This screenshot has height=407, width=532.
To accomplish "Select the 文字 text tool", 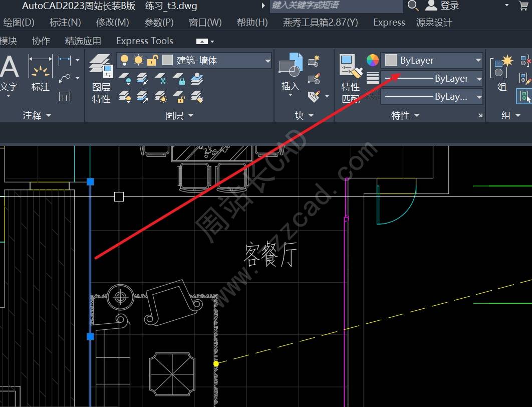I will click(x=9, y=73).
